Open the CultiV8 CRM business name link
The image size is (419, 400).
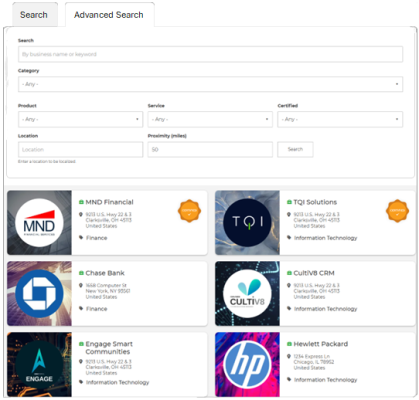(x=314, y=273)
